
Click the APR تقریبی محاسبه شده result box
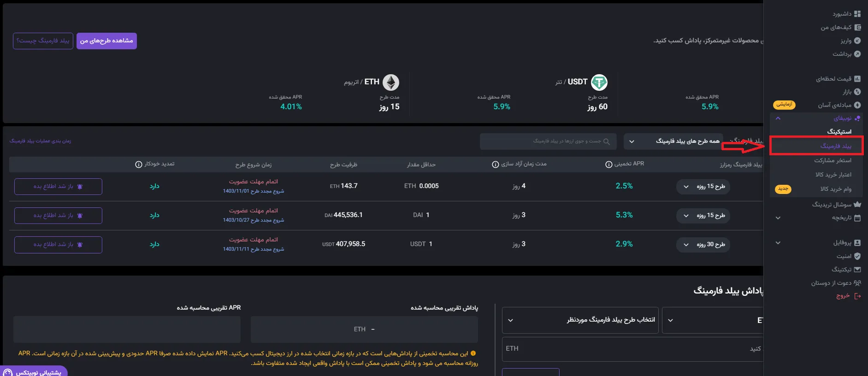pyautogui.click(x=127, y=329)
